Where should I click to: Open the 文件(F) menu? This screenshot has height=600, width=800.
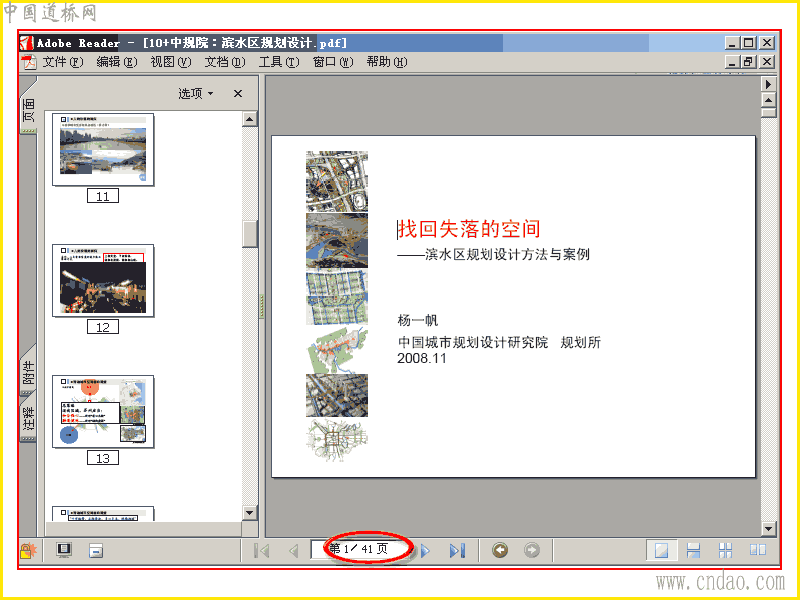tap(63, 62)
